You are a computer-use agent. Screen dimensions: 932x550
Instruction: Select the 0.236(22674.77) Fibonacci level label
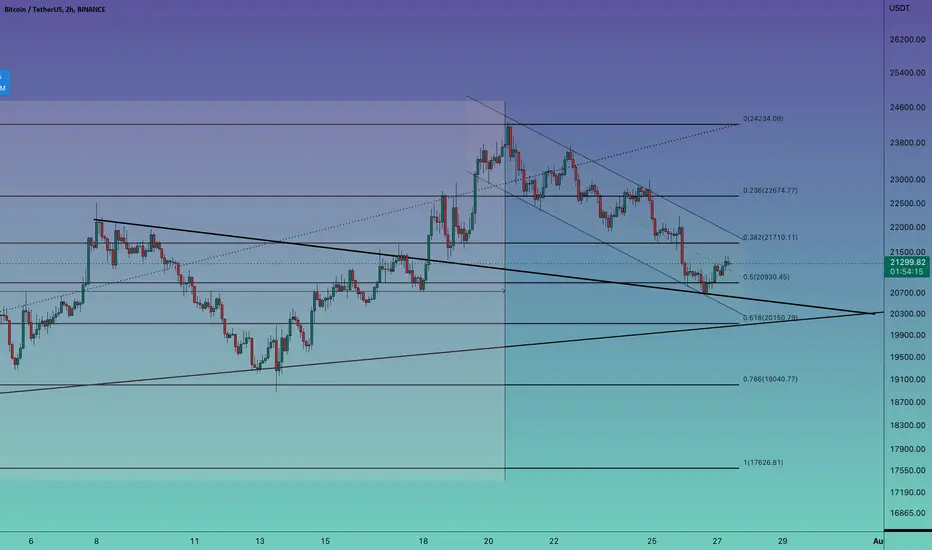pyautogui.click(x=770, y=191)
